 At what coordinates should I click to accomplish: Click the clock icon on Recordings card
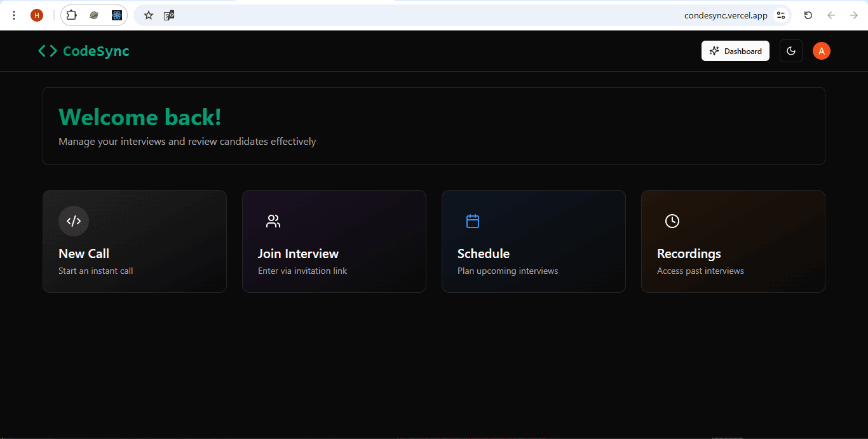point(672,221)
